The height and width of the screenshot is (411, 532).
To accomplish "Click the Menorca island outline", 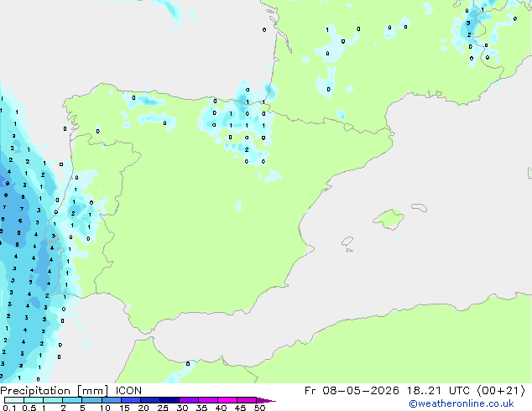I will pos(419,207).
